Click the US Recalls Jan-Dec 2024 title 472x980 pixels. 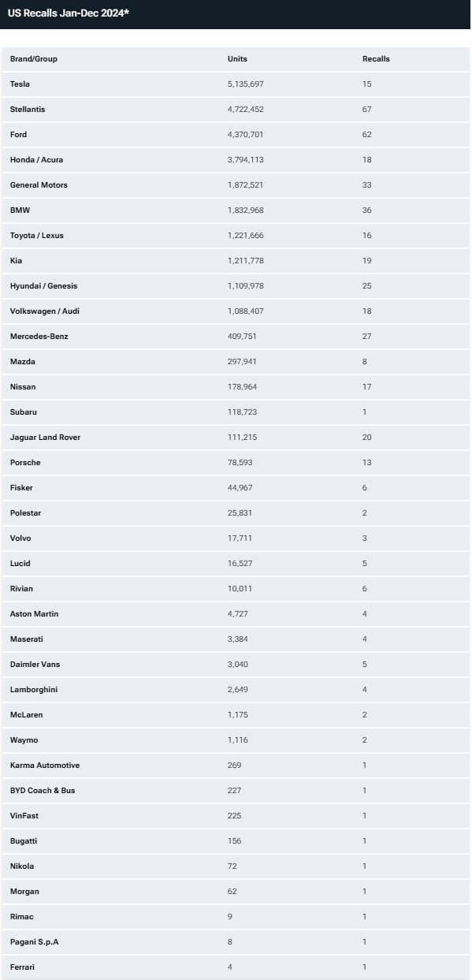click(x=69, y=13)
